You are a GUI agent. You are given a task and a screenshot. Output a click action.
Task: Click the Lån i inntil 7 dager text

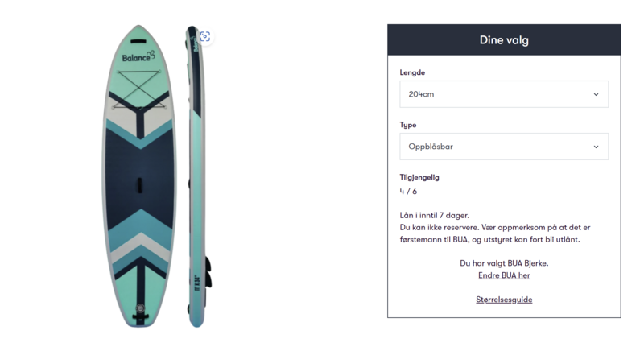click(x=434, y=215)
